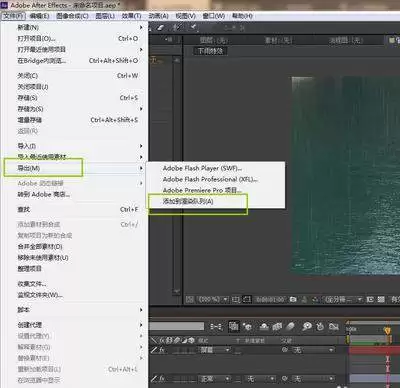Toggle the hide shy layers switch
The height and width of the screenshot is (388, 400).
264,326
